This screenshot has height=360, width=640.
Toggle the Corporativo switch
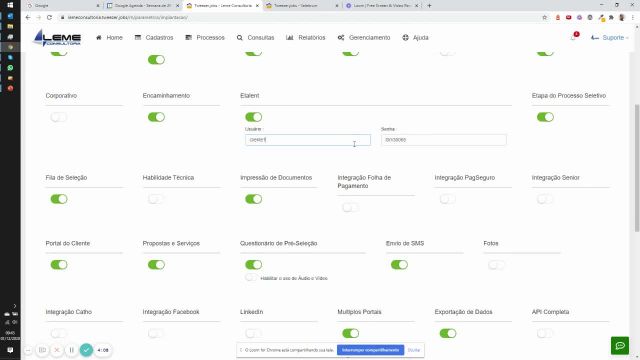pyautogui.click(x=59, y=117)
